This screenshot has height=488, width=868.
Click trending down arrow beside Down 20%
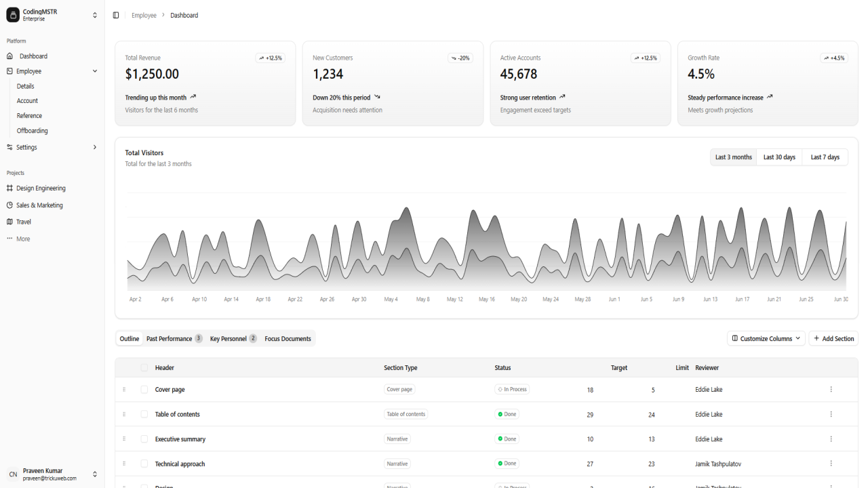click(377, 97)
